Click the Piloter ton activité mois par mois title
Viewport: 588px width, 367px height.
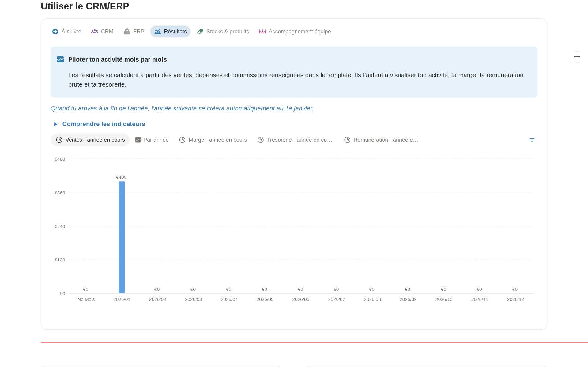click(x=118, y=59)
